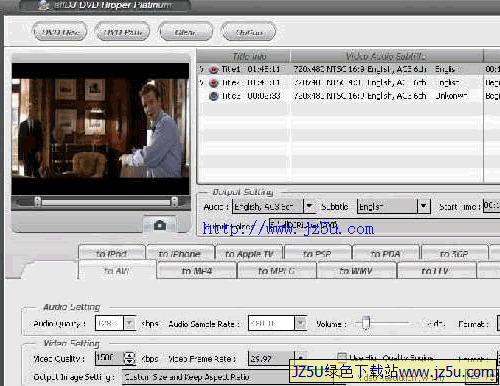
Task: Open the Video Frame Rate dropdown
Action: point(301,359)
